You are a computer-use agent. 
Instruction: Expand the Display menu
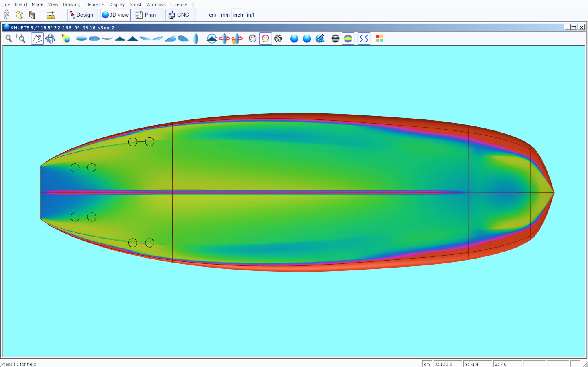[117, 4]
